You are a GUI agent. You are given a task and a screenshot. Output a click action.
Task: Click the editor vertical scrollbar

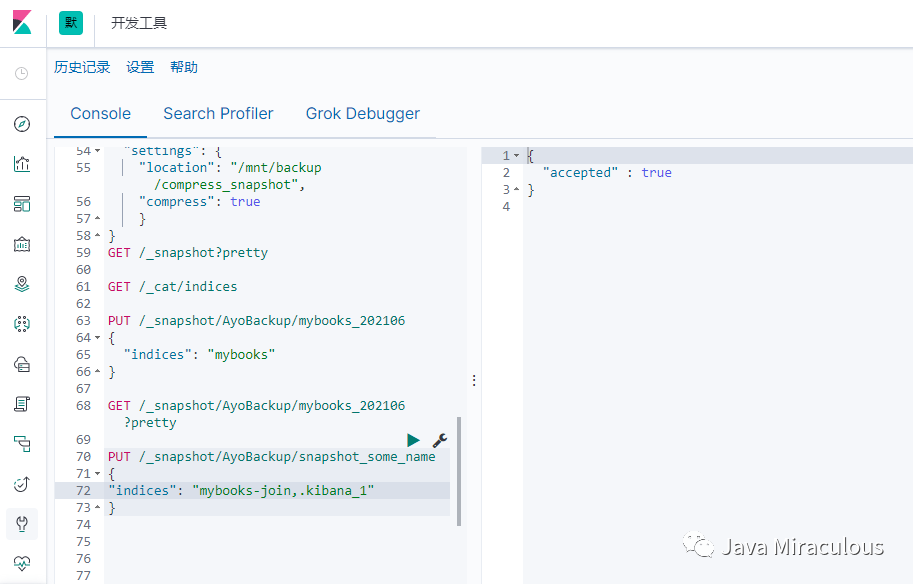(x=459, y=470)
